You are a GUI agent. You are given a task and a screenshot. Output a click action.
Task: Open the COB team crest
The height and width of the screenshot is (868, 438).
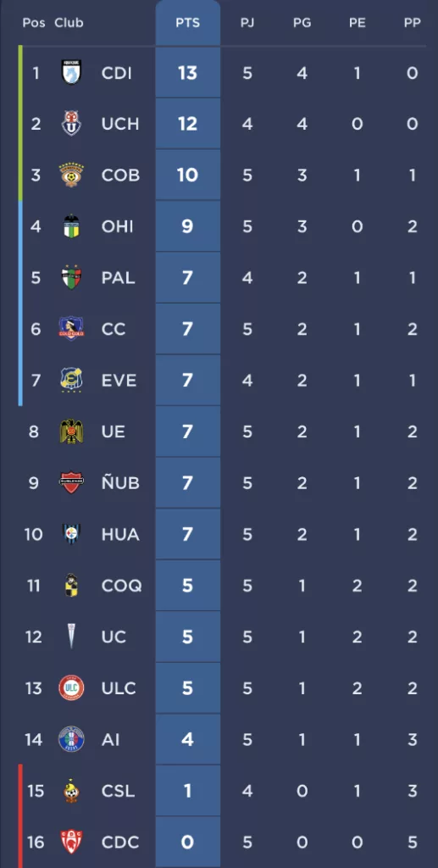click(71, 175)
